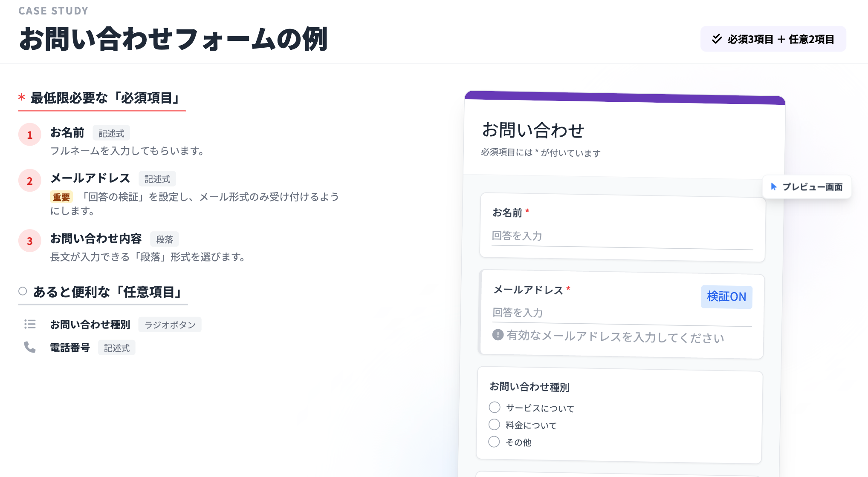Click the double-check icon in the top badge
868x477 pixels.
point(717,39)
